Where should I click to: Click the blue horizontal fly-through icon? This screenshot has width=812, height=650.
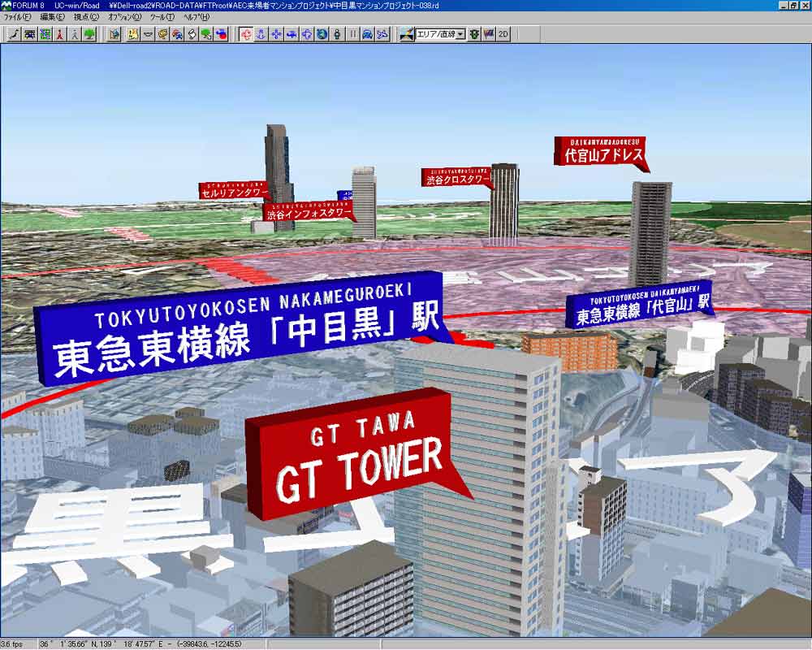click(x=292, y=35)
